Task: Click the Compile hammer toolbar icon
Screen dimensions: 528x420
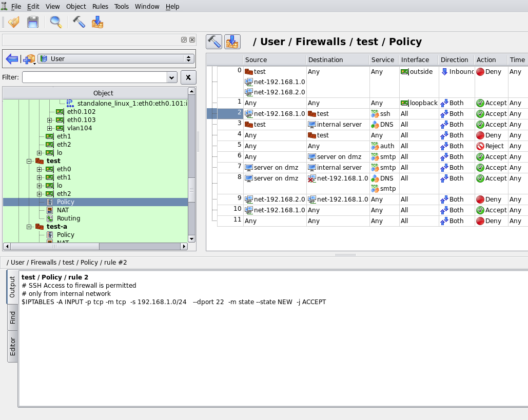Action: pyautogui.click(x=79, y=22)
